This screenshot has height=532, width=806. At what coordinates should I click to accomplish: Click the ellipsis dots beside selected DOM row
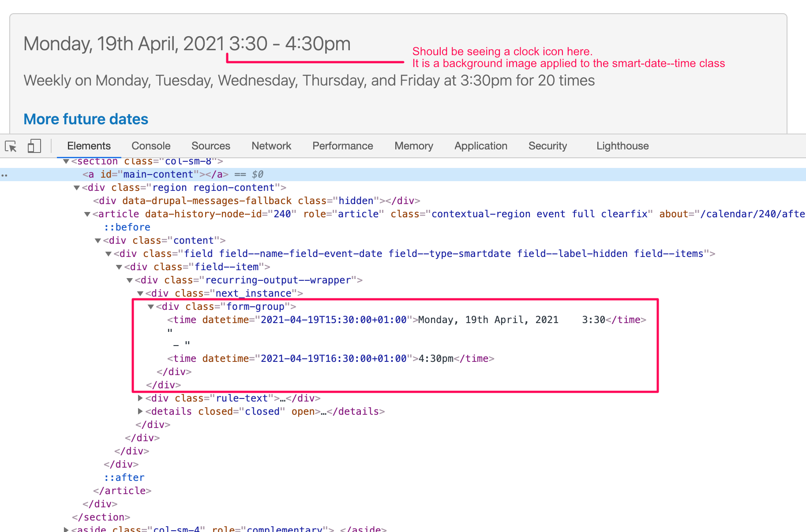pos(4,175)
